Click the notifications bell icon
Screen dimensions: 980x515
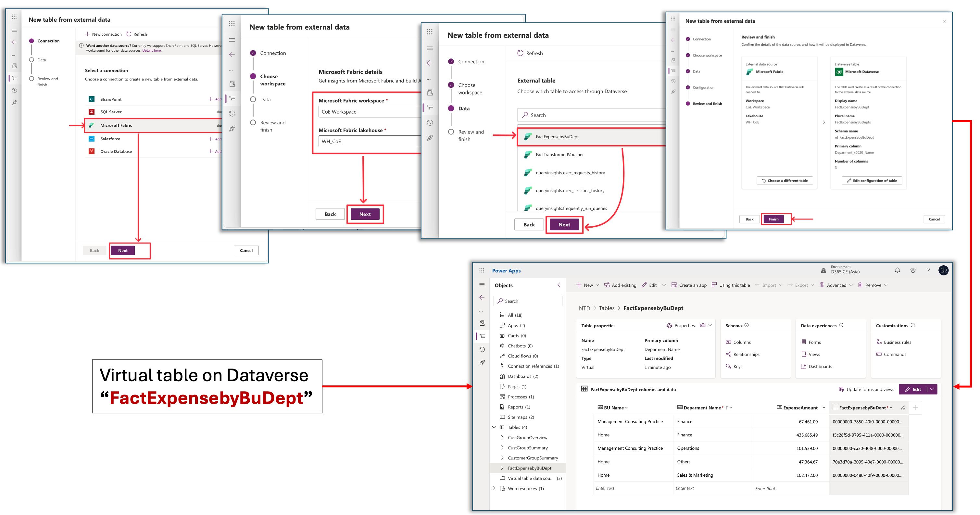[x=897, y=270]
